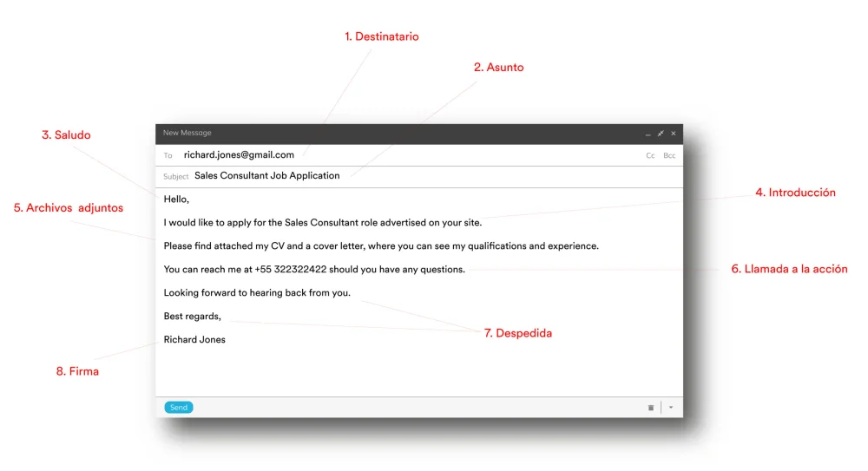Click the '7. Despedida' annotation label
This screenshot has height=471, width=868.
(517, 333)
